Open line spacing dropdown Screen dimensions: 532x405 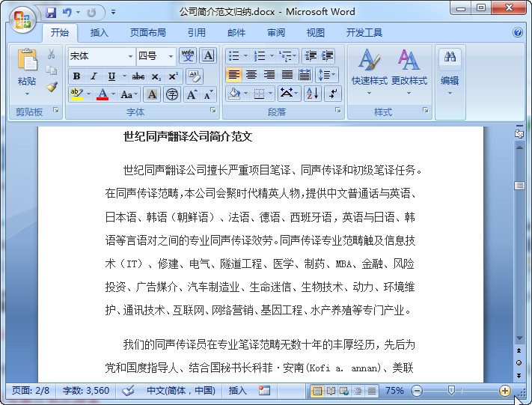click(x=327, y=75)
